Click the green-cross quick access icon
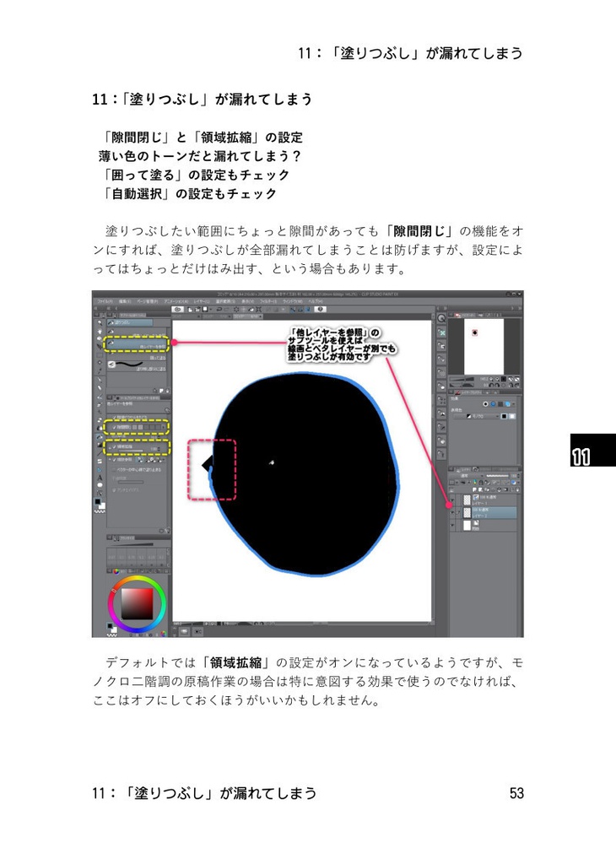616x864 pixels. [441, 332]
